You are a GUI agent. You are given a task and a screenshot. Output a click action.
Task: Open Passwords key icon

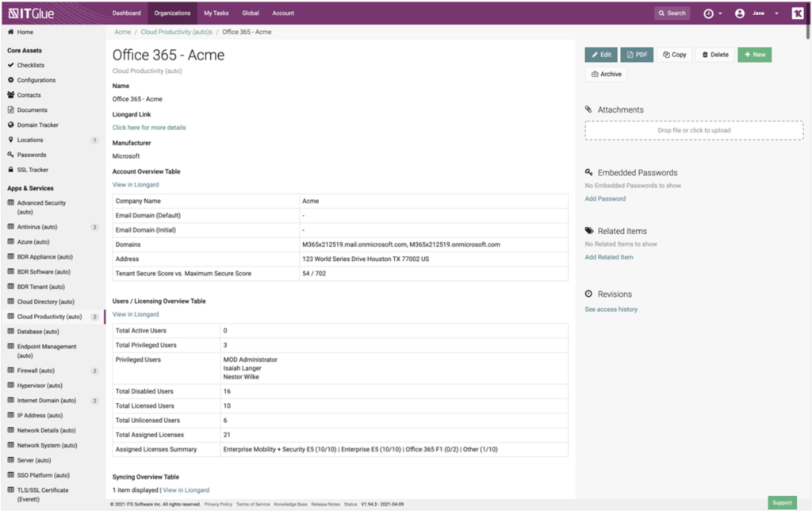point(10,155)
